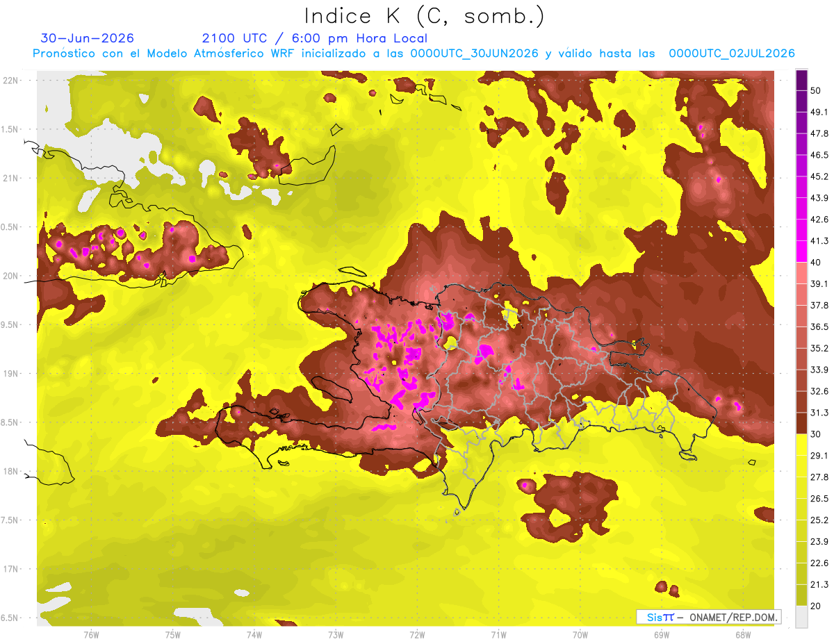Click the colorbar value "30"
834x644 pixels.
815,434
